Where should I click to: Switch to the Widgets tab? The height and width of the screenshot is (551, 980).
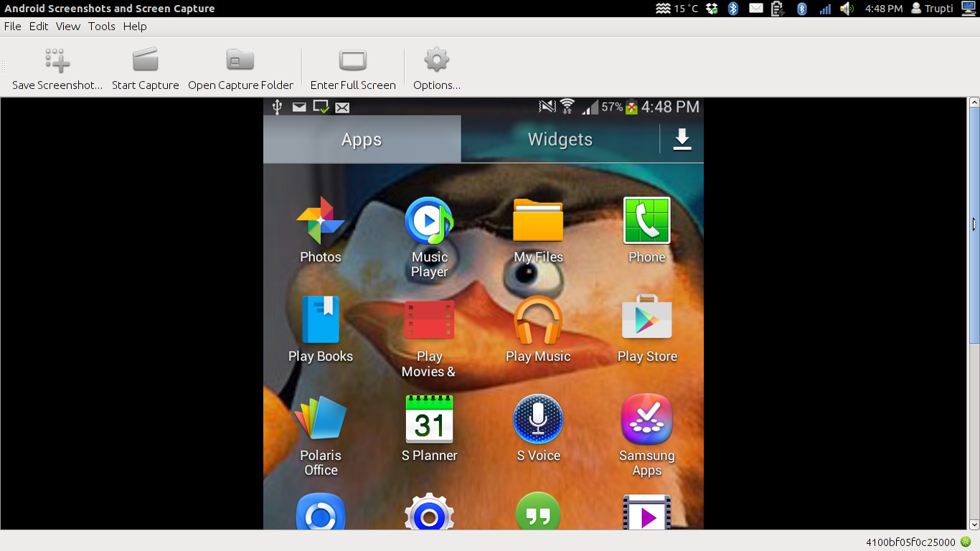coord(560,139)
